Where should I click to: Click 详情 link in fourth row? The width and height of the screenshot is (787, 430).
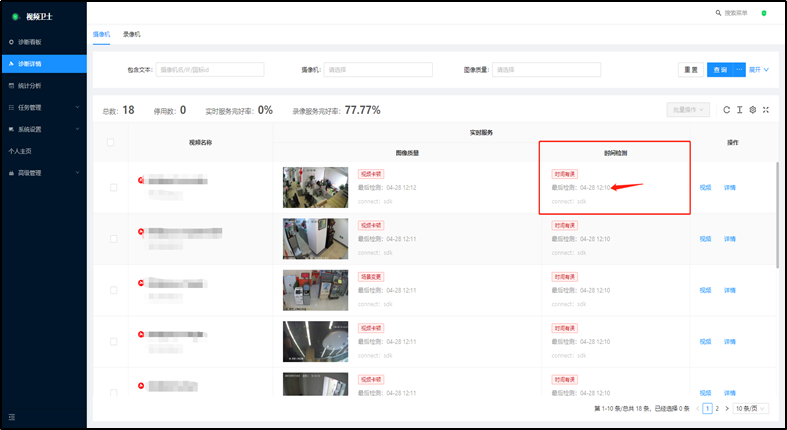pyautogui.click(x=730, y=342)
